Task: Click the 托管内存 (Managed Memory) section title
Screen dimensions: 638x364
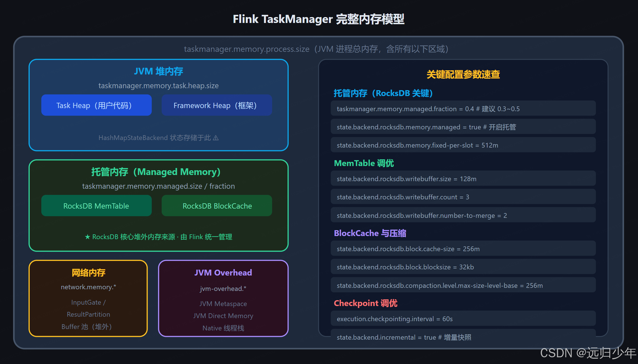Action: coord(156,172)
